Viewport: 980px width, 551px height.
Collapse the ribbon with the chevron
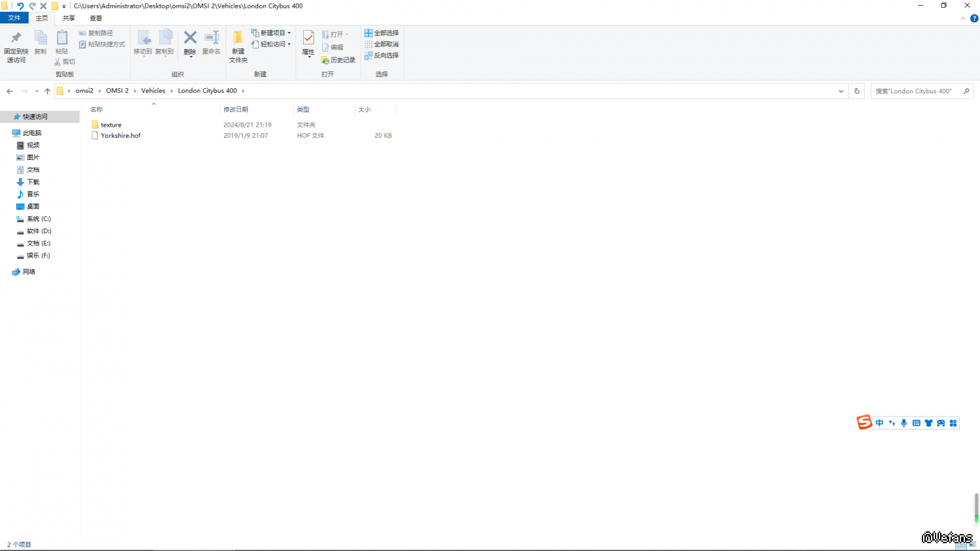(963, 18)
